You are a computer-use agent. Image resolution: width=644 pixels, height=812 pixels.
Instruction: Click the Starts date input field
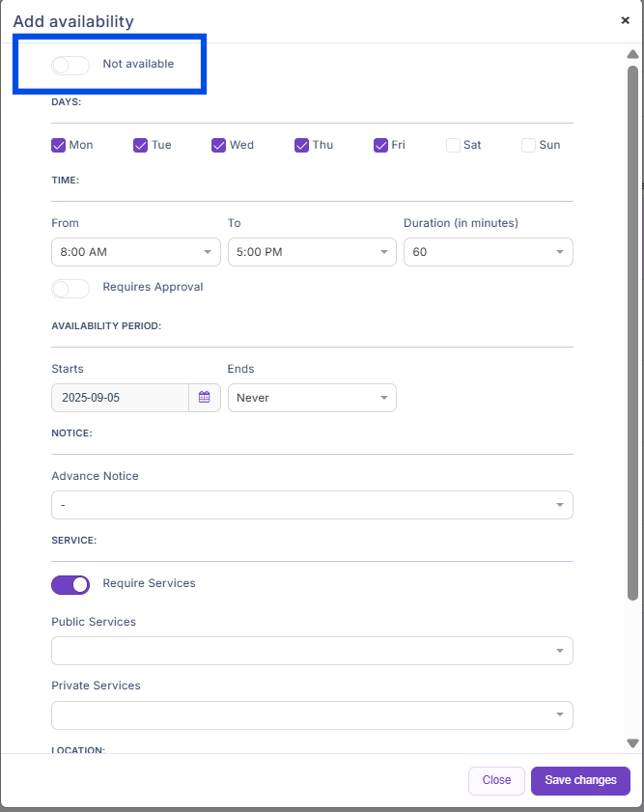tap(120, 398)
